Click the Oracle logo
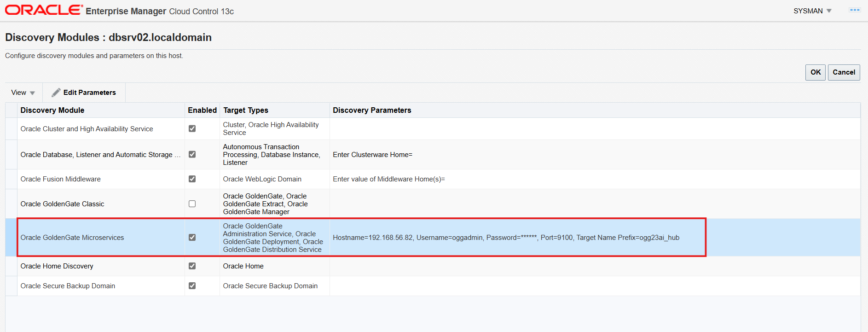Screen dimensions: 868x332 coord(44,10)
